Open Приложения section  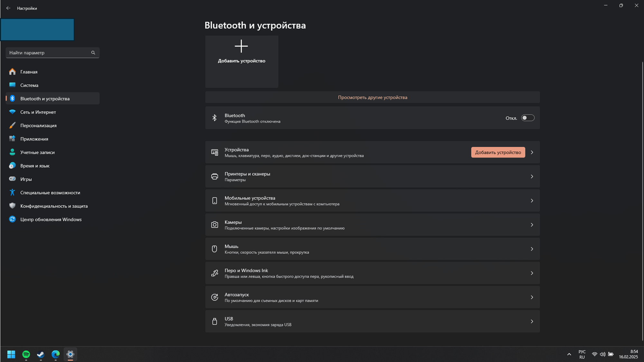pos(52,139)
